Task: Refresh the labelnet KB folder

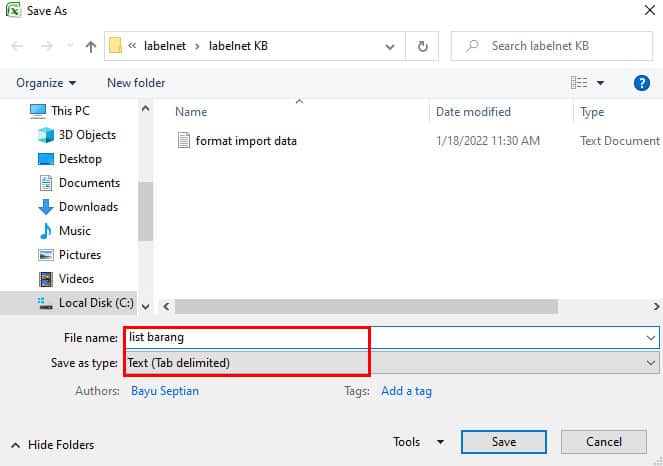Action: pos(422,46)
